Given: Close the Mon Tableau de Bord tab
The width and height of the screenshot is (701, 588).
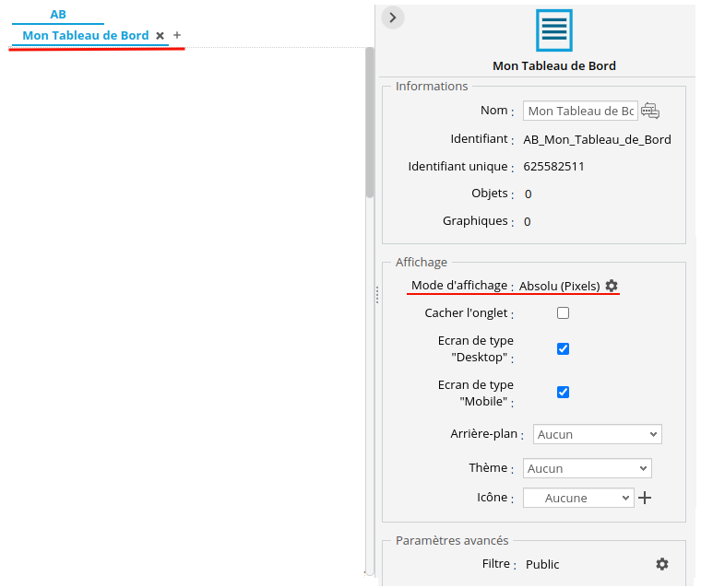Looking at the screenshot, I should (x=160, y=36).
